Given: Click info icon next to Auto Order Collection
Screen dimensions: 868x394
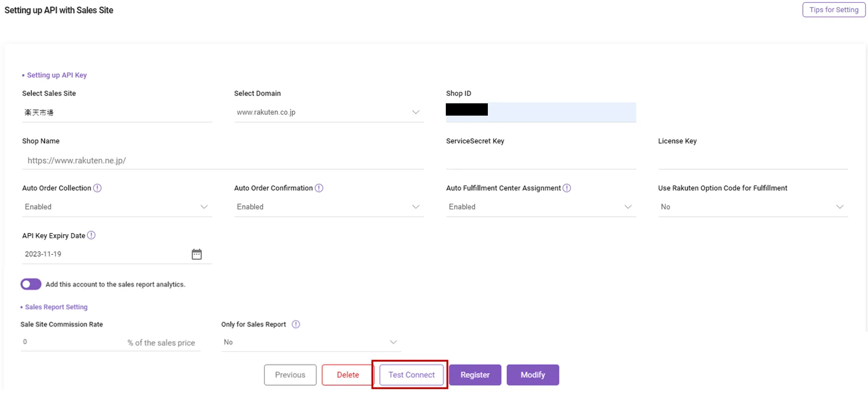Looking at the screenshot, I should pyautogui.click(x=97, y=188).
